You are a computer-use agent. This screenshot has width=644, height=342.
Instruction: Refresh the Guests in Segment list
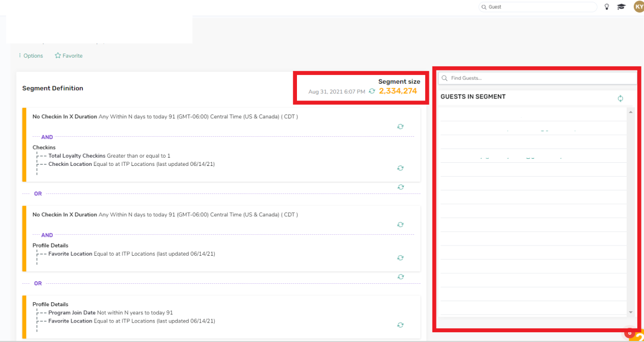point(620,98)
